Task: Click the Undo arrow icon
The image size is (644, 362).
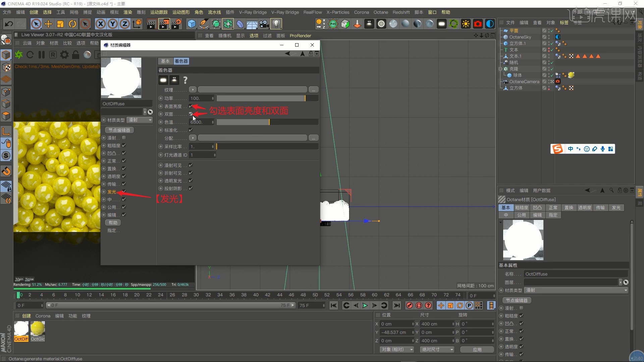Action: 9,24
